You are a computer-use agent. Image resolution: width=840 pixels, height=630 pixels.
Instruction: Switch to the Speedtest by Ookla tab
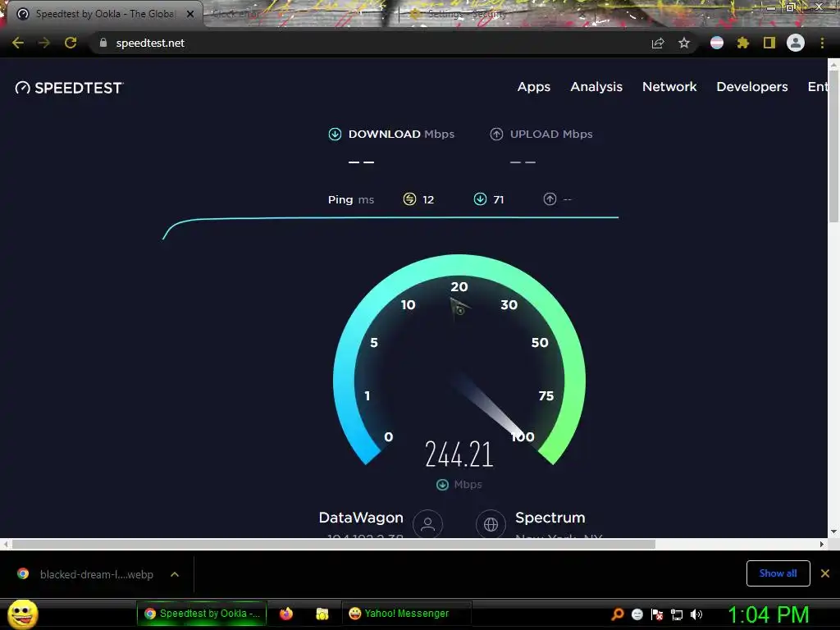pos(104,14)
